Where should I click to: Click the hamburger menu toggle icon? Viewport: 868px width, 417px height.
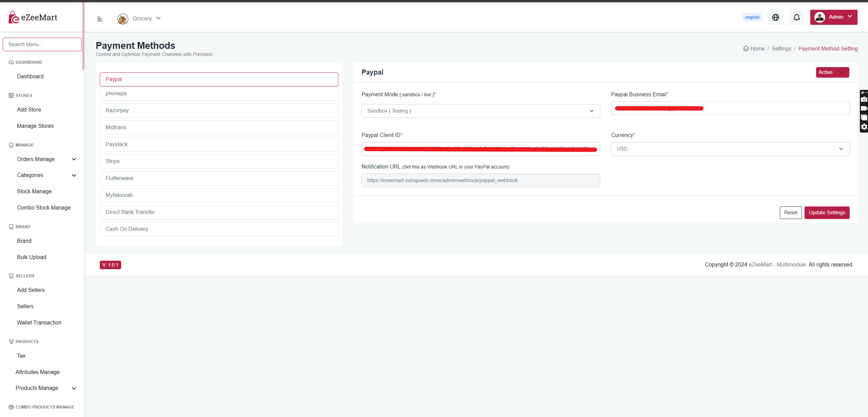point(100,19)
